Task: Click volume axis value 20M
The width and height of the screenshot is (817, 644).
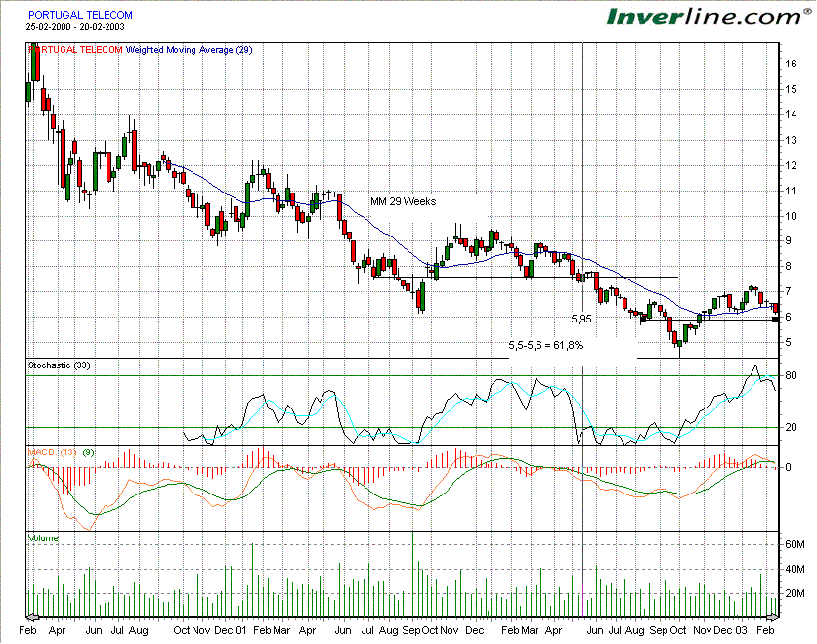Action: pyautogui.click(x=795, y=593)
